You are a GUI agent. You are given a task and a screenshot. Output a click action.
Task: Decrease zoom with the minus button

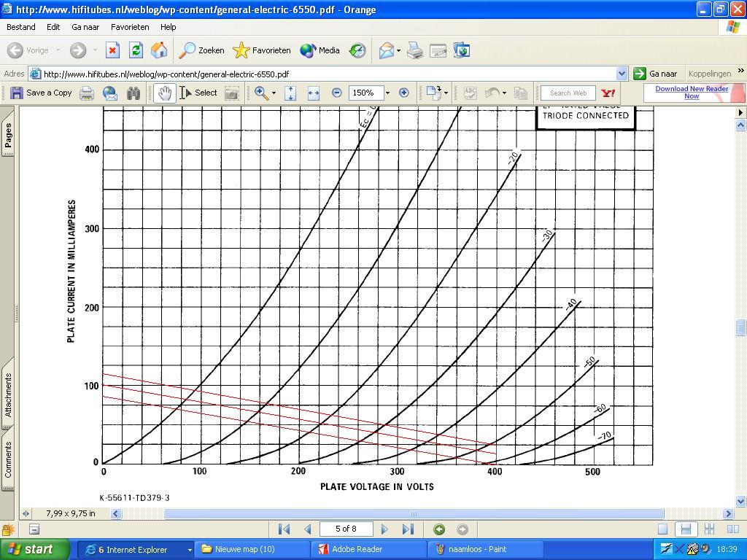[x=337, y=93]
